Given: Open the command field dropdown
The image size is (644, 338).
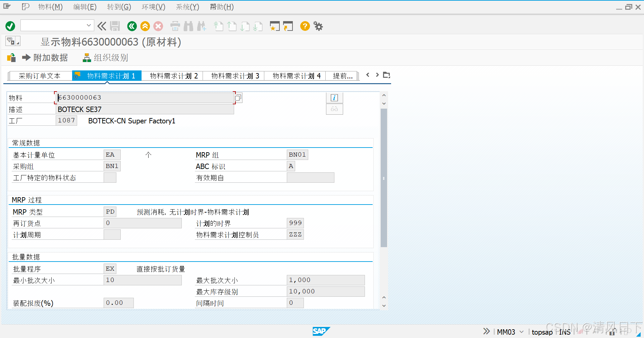Looking at the screenshot, I should click(89, 25).
